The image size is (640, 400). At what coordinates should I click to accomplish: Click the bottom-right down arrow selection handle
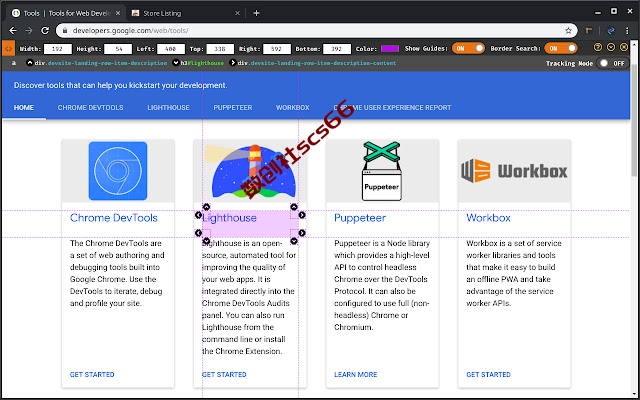294,241
